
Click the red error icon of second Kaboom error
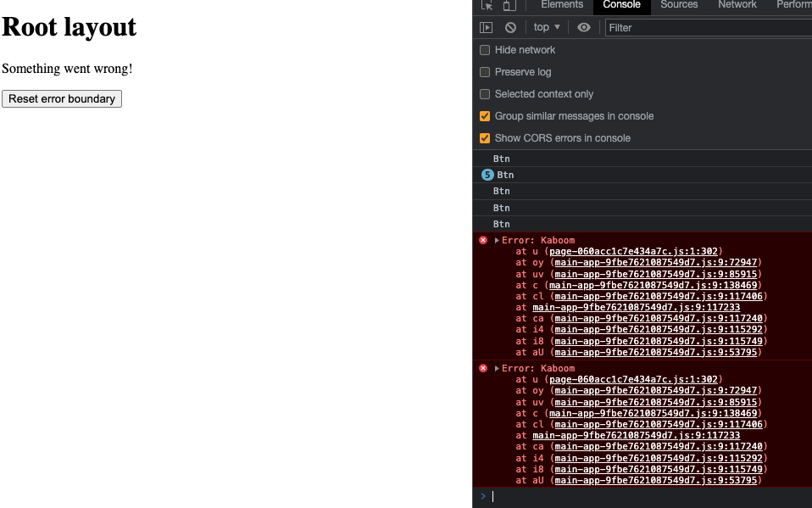pos(483,368)
